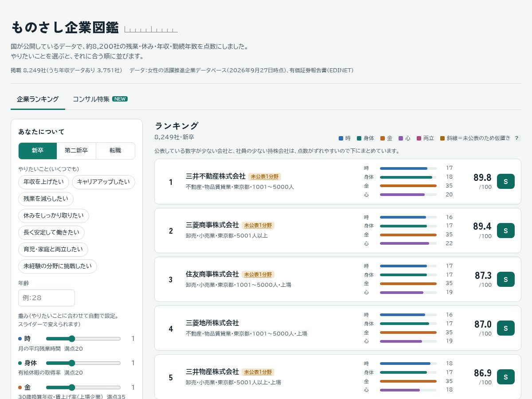Toggle the 残業を減らしたい chip
The height and width of the screenshot is (399, 532).
tap(46, 199)
